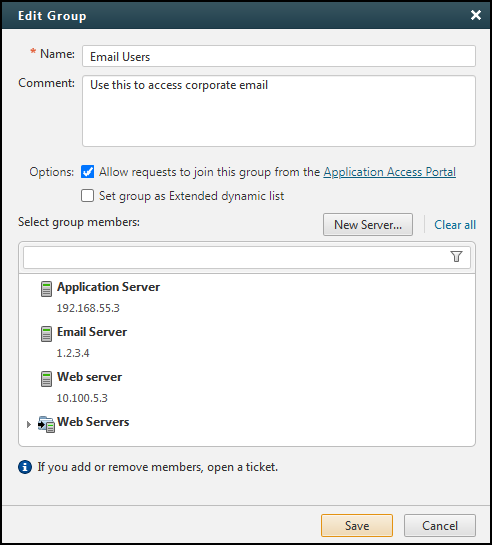This screenshot has height=545, width=492.
Task: Click the Email Server icon
Action: [x=46, y=334]
